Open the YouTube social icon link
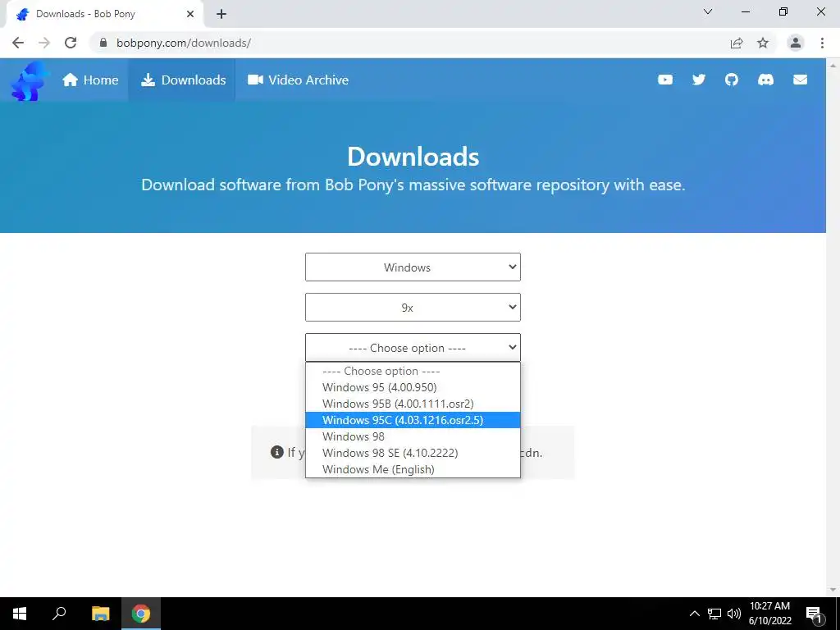 tap(664, 80)
